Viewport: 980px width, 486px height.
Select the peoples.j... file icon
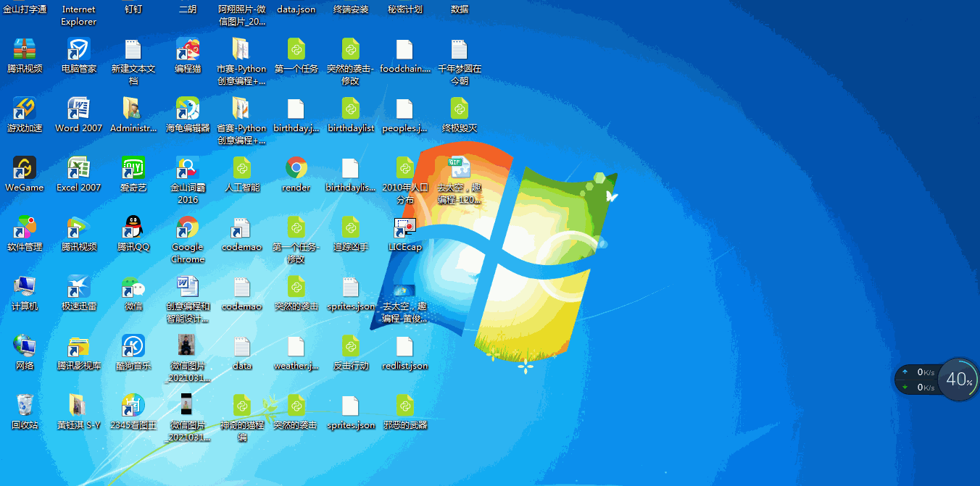click(x=405, y=109)
